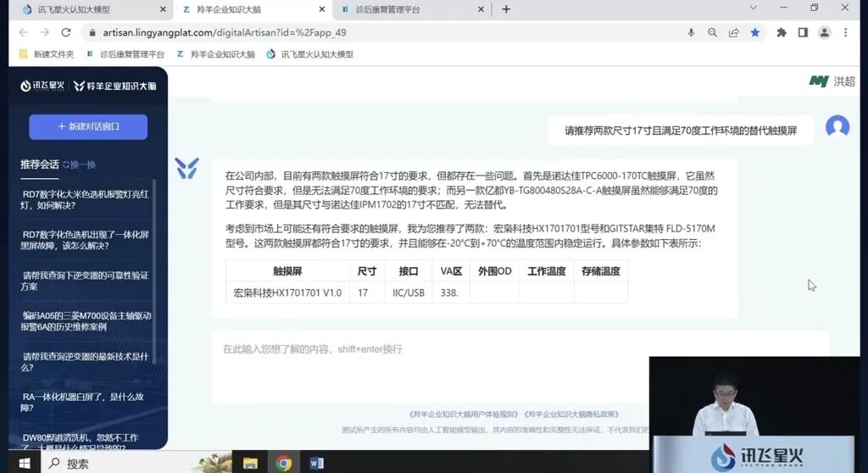Open the 羚羊企业知识大脑隐私政策 link

(x=572, y=415)
